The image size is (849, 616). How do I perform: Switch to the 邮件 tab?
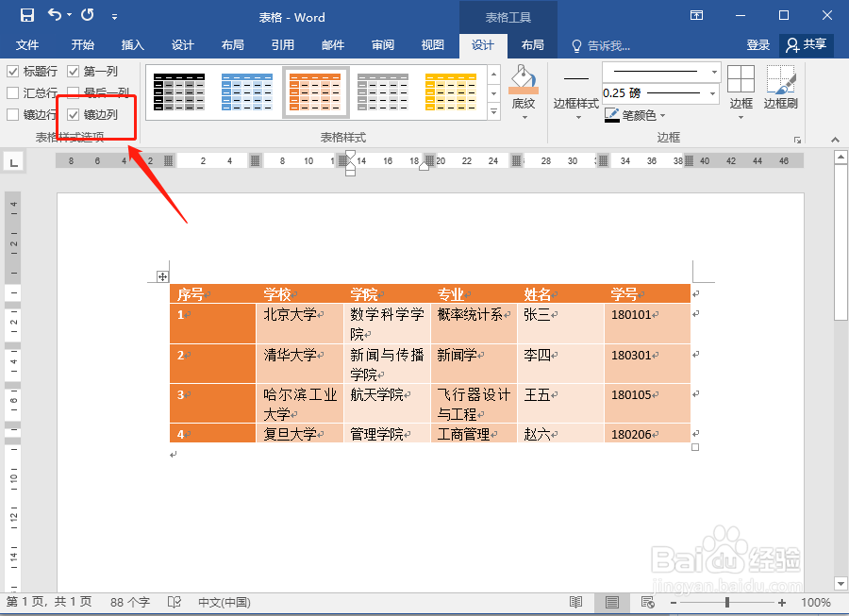click(x=332, y=45)
